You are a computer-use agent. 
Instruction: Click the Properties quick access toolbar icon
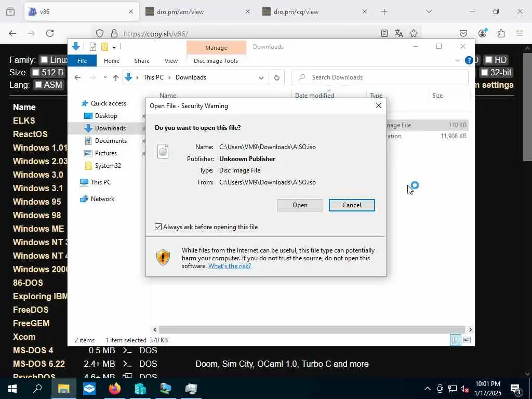pyautogui.click(x=93, y=46)
